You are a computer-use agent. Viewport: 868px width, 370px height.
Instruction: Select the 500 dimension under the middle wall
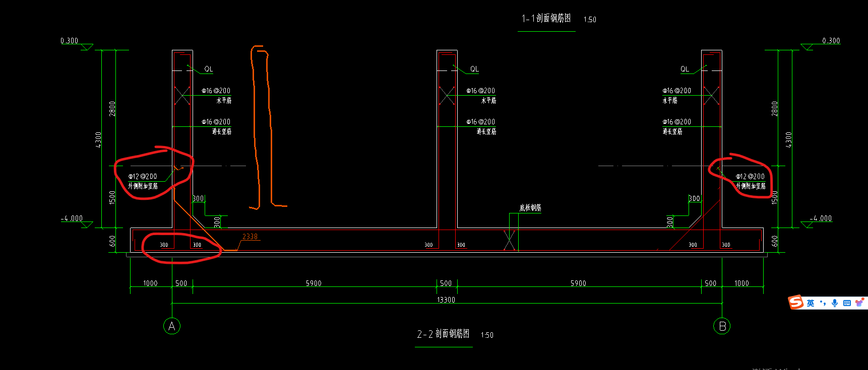click(446, 283)
